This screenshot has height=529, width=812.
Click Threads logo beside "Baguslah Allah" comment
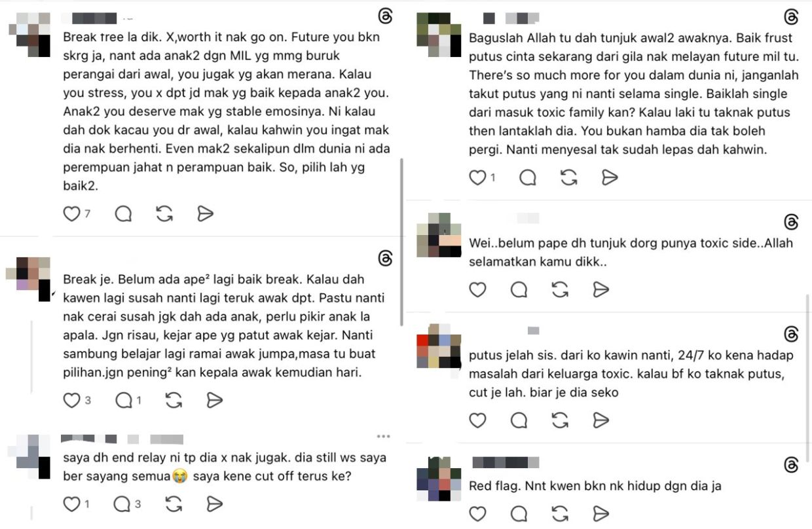(x=791, y=18)
